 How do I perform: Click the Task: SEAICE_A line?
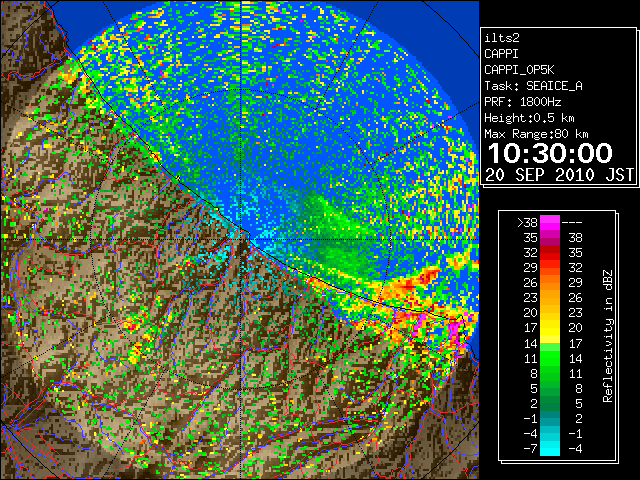533,86
